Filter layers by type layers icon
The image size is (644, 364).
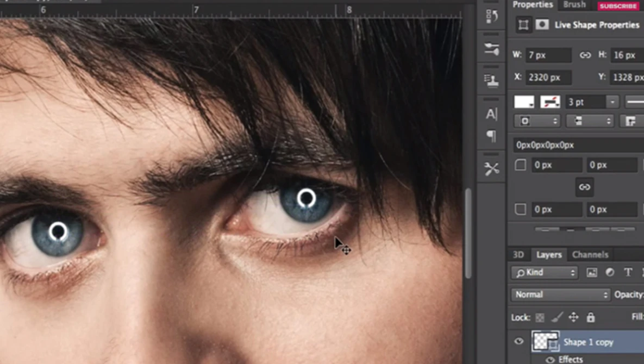coord(628,273)
